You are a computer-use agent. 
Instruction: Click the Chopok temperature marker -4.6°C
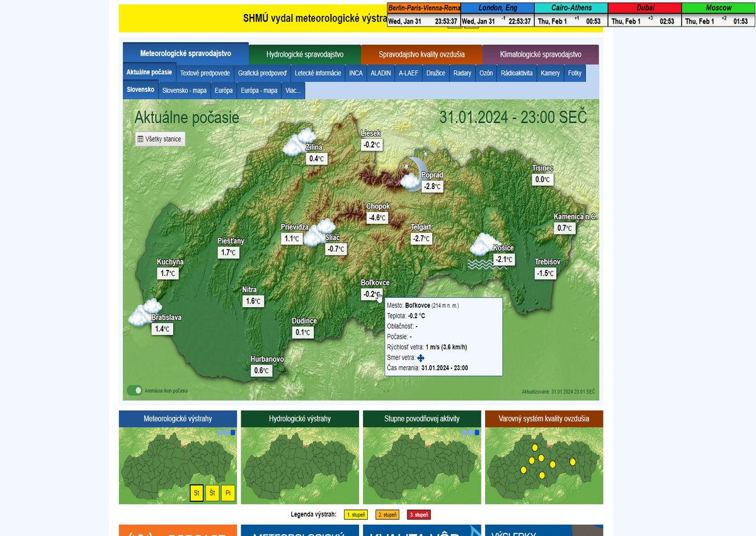pos(377,218)
